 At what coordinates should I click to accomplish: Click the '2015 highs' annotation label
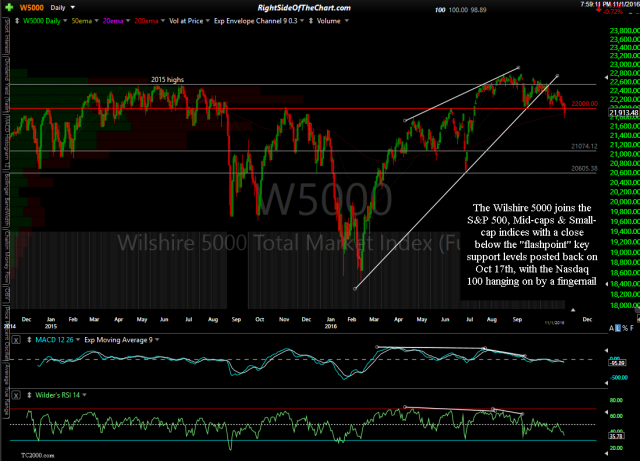167,80
